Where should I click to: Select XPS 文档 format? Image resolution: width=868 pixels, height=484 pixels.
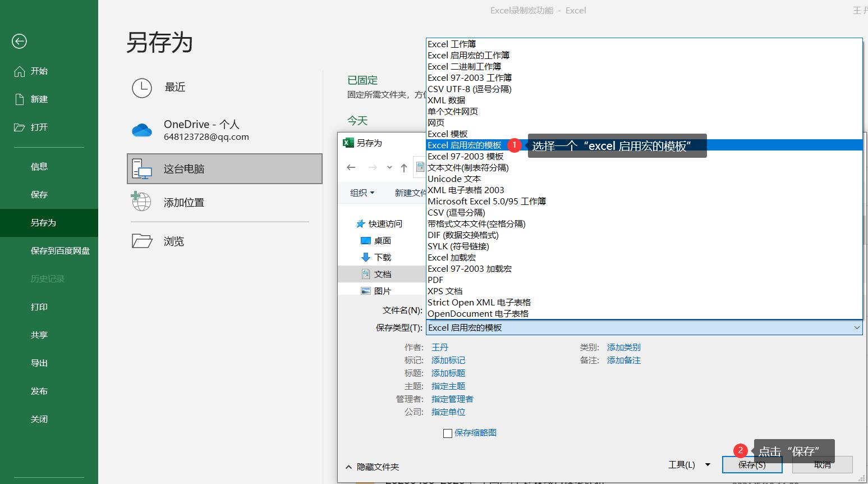644,291
